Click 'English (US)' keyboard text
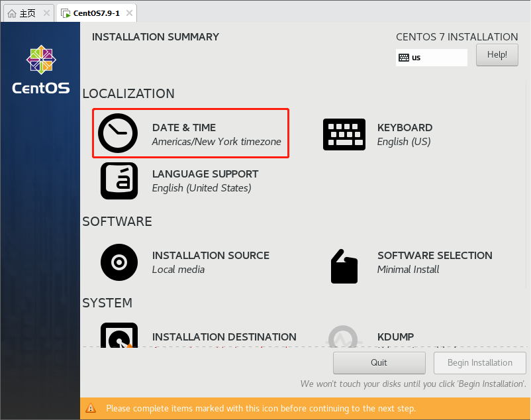Screen dimensions: 531x420 pos(404,142)
